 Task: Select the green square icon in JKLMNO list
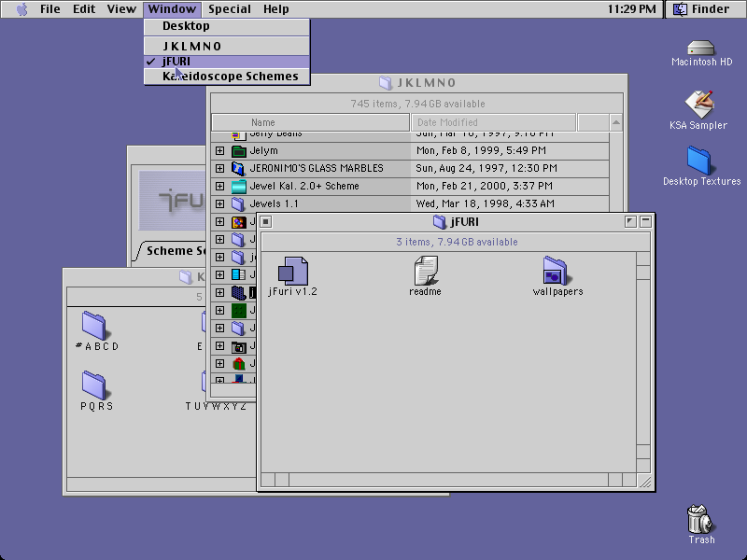(239, 311)
